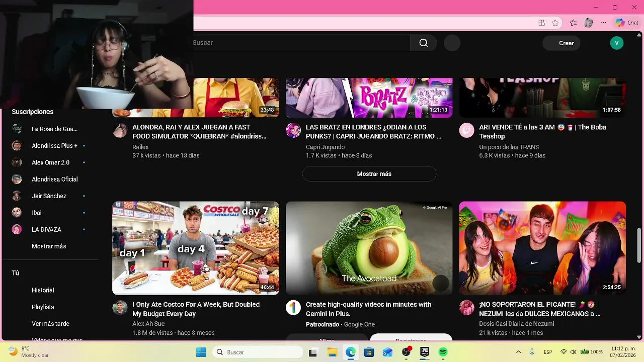Click the Google One advertiser logo
This screenshot has width=644, height=362.
293,308
